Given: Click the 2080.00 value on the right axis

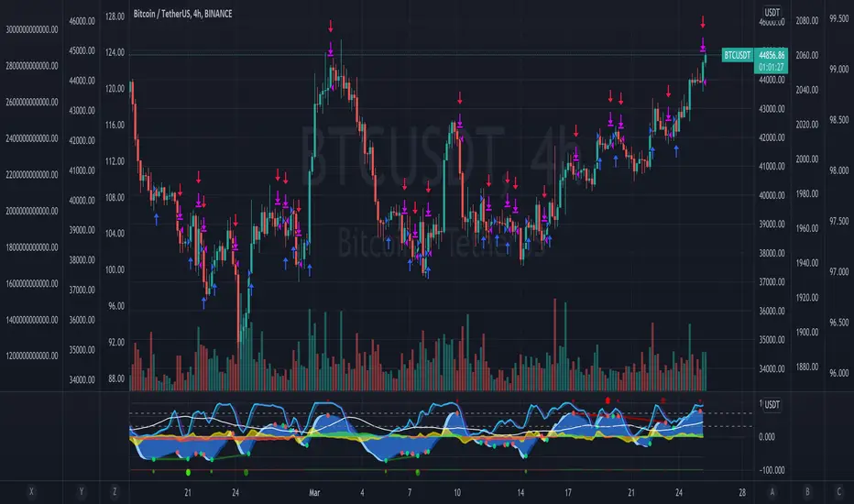Looking at the screenshot, I should coord(807,21).
